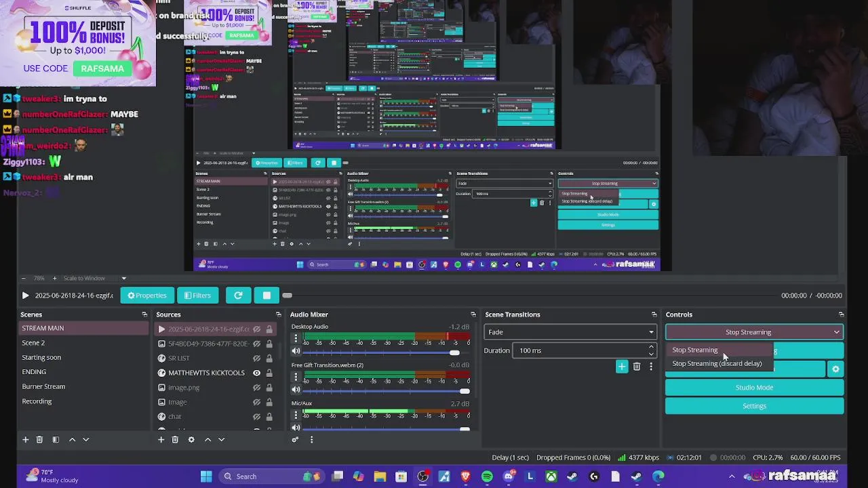Remove the scene transition
Viewport: 868px width, 488px height.
point(637,367)
